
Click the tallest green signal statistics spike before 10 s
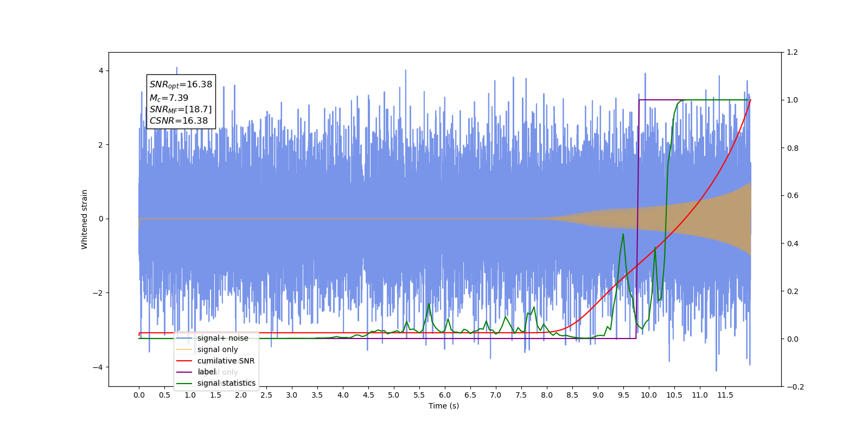click(x=623, y=234)
